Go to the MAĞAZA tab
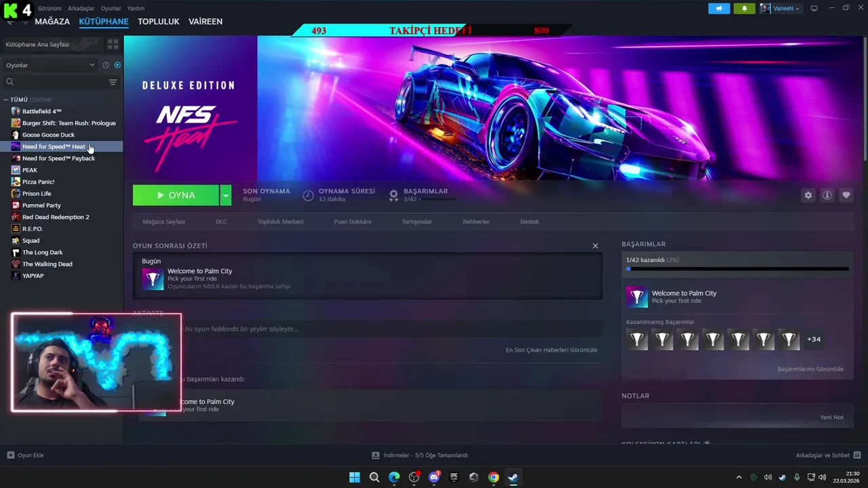The height and width of the screenshot is (488, 868). pyautogui.click(x=52, y=22)
